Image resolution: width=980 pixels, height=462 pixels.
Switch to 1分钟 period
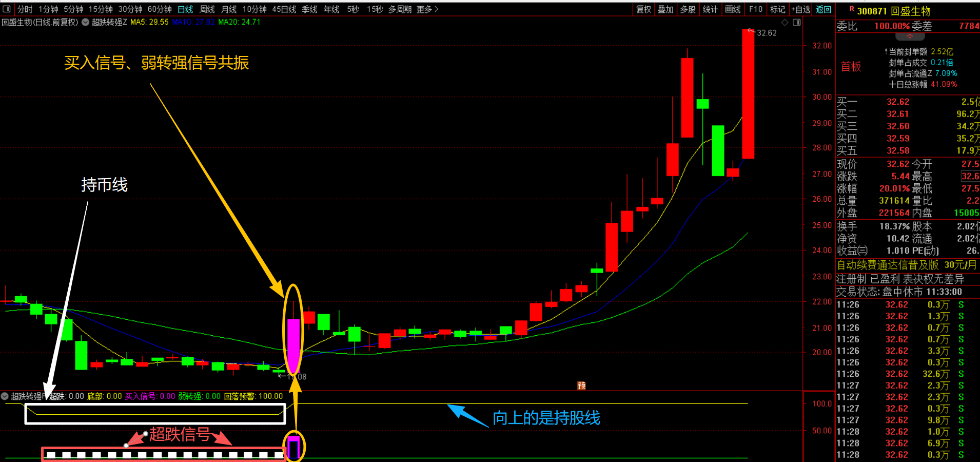coord(48,9)
